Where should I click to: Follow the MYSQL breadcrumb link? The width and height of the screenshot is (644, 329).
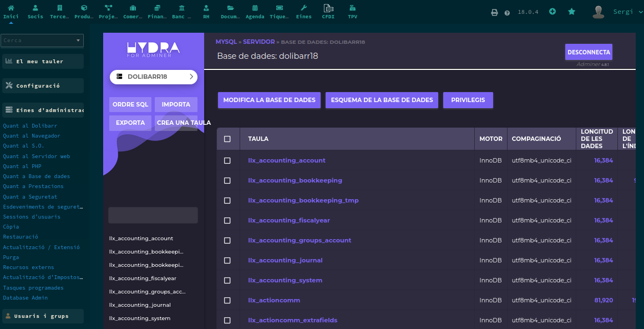(226, 42)
